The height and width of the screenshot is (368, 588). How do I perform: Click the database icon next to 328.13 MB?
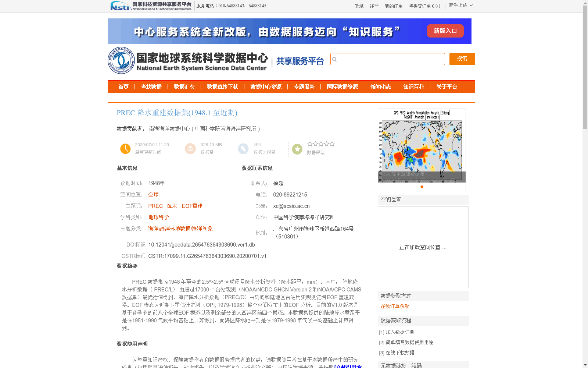[x=190, y=149]
